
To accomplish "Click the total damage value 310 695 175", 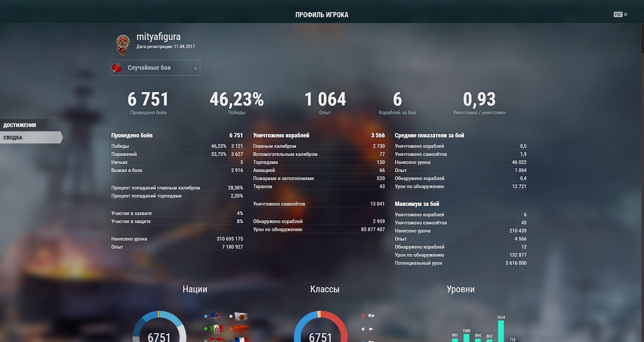I will click(230, 239).
